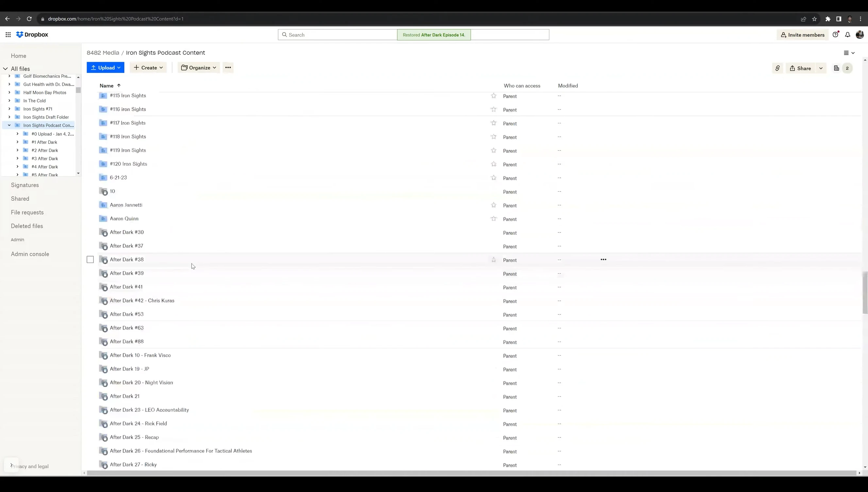Open Signatures in the sidebar
The height and width of the screenshot is (492, 868).
click(25, 185)
